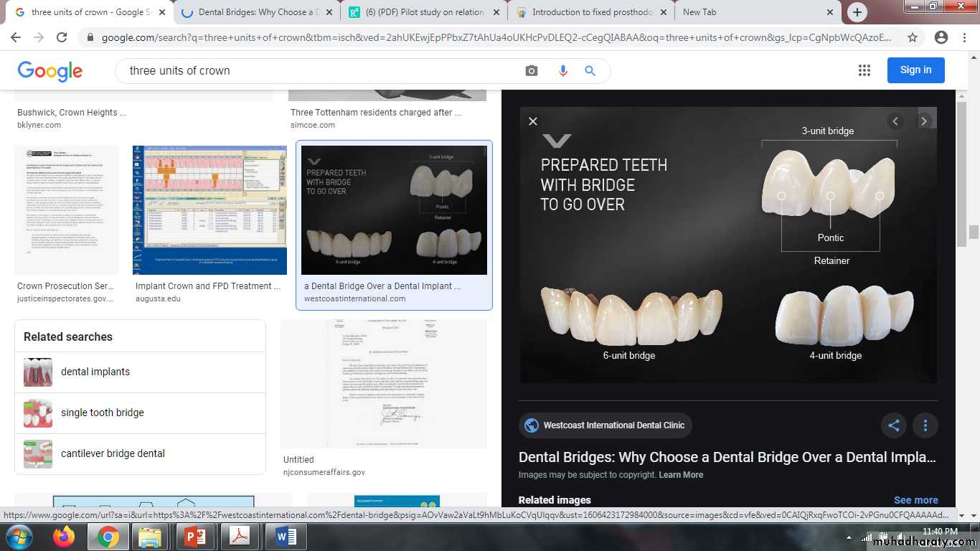Close the image preview panel
Screen dimensions: 980x551
pos(533,121)
